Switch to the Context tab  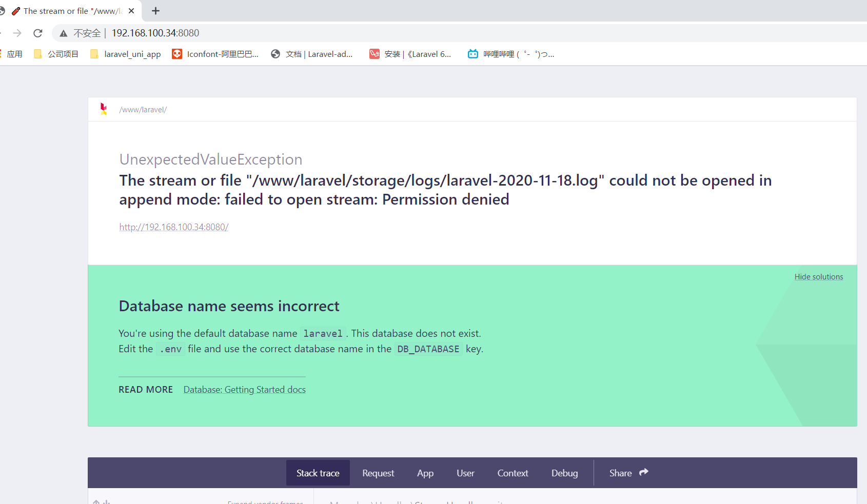click(x=513, y=473)
